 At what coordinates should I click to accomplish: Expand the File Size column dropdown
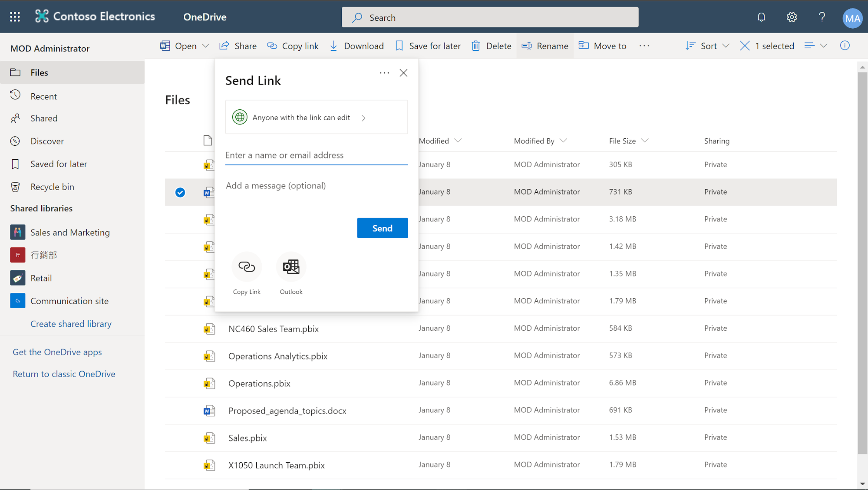point(645,141)
